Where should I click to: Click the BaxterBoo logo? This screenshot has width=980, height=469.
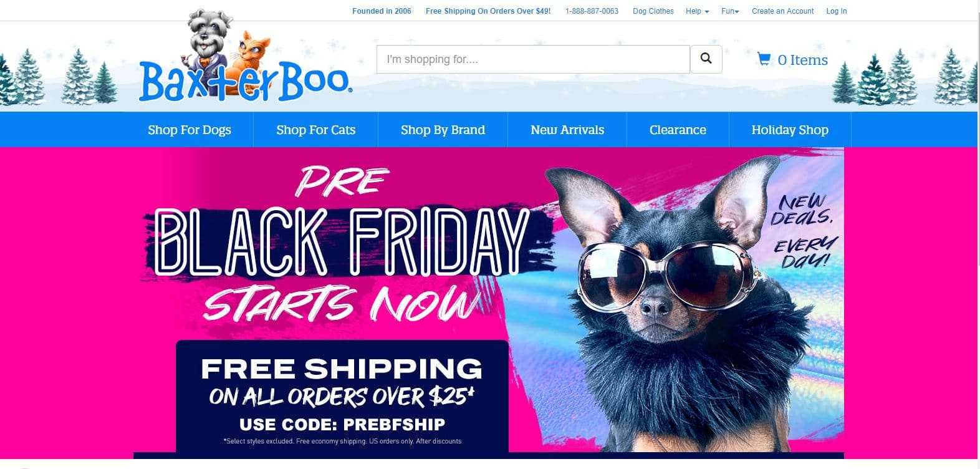click(245, 57)
